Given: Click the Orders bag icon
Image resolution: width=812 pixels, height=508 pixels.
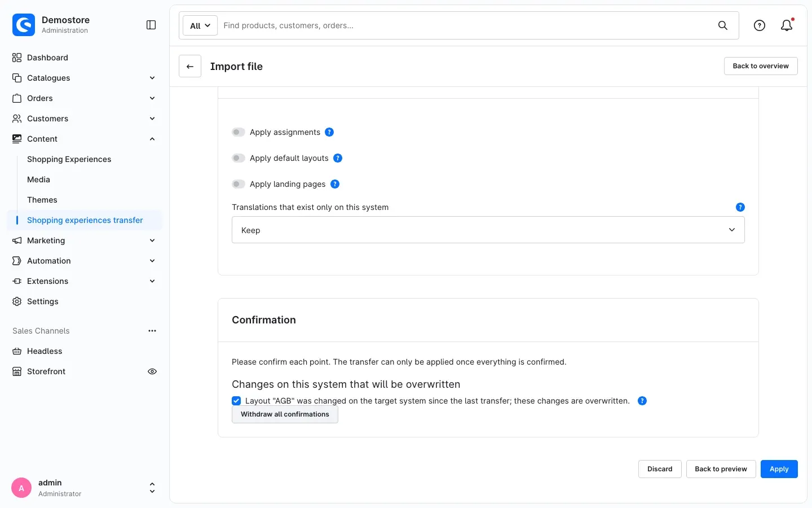Looking at the screenshot, I should [x=17, y=98].
